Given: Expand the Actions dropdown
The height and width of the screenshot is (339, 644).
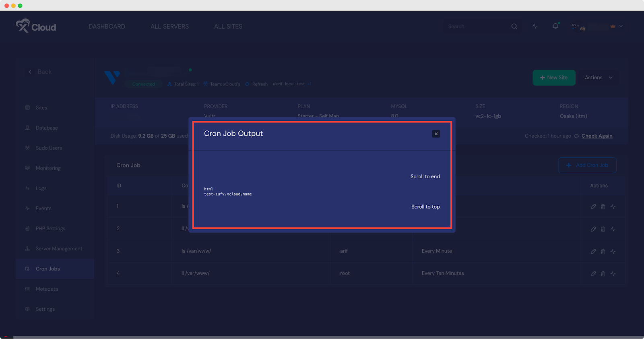Looking at the screenshot, I should pyautogui.click(x=599, y=78).
